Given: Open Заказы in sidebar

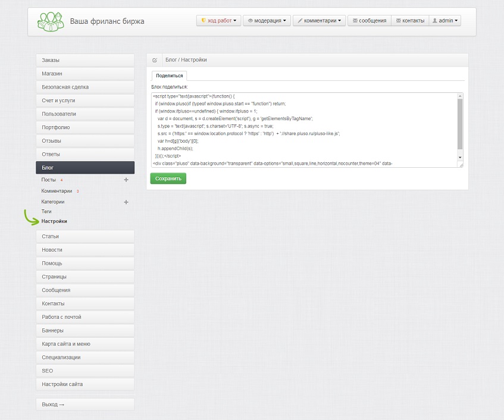Looking at the screenshot, I should click(85, 60).
